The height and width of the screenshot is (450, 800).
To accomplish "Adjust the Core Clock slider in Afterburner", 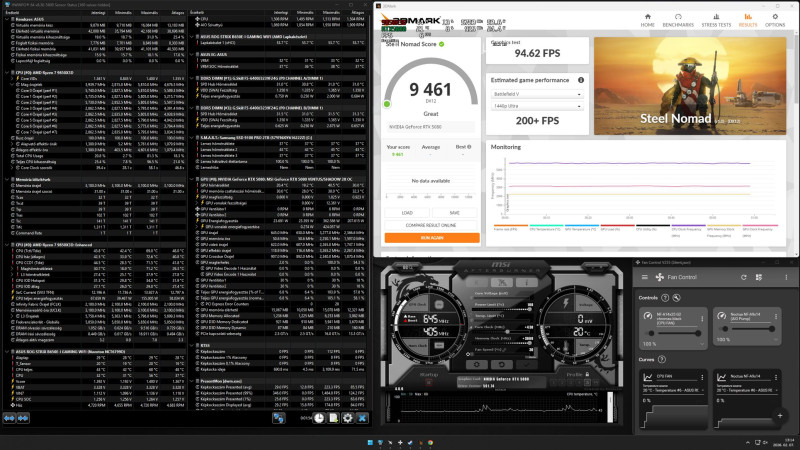I will [503, 332].
